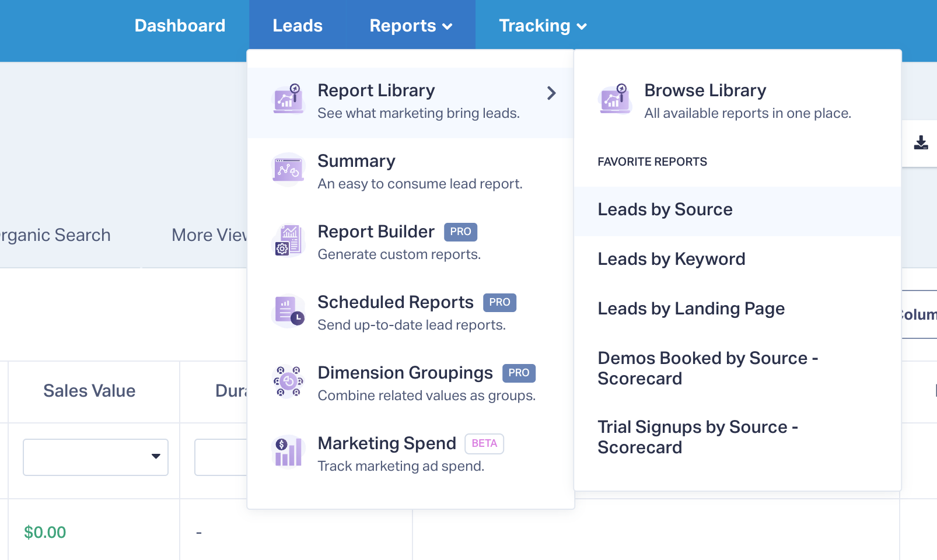The image size is (937, 560).
Task: Click the PRO badge beside Report Builder
Action: [x=460, y=232]
